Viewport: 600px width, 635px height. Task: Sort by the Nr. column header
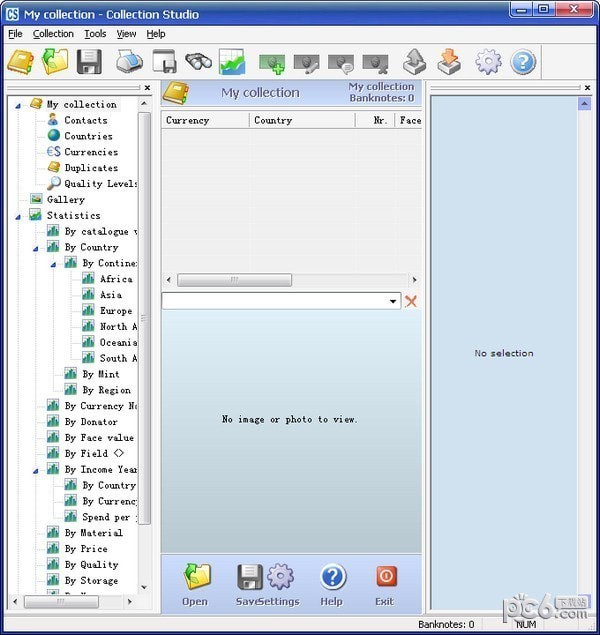coord(375,120)
